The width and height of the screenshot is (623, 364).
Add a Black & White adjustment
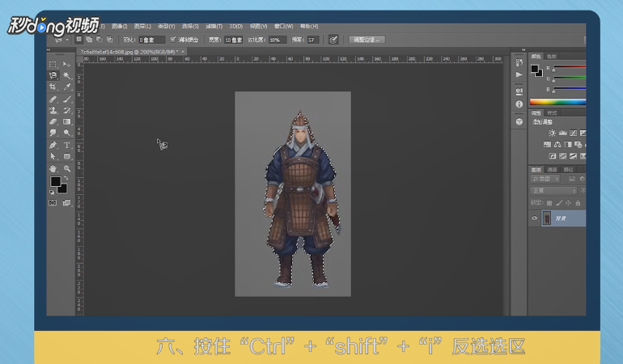(568, 144)
